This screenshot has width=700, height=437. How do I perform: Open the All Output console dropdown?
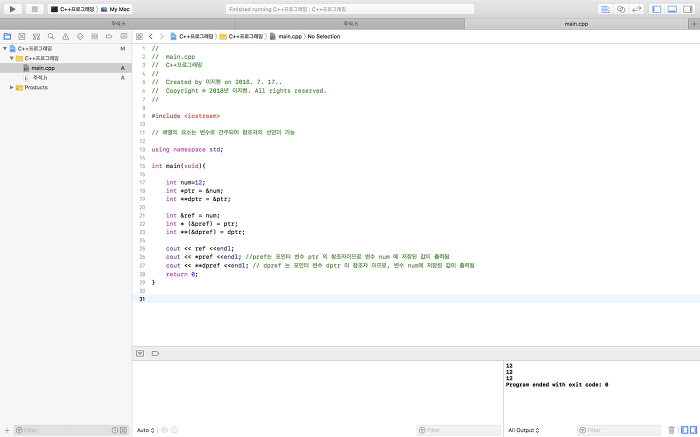524,430
